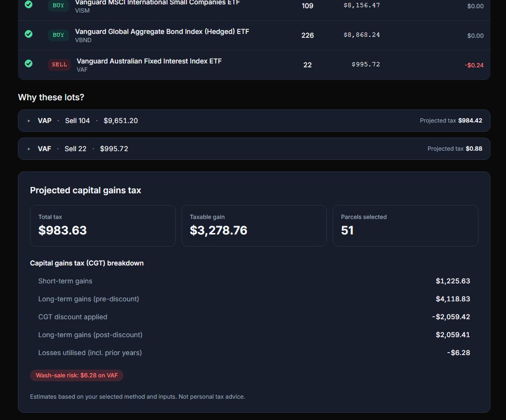Click Long-term gains (post-discount) label
Screen dimensions: 506x420
click(x=91, y=335)
